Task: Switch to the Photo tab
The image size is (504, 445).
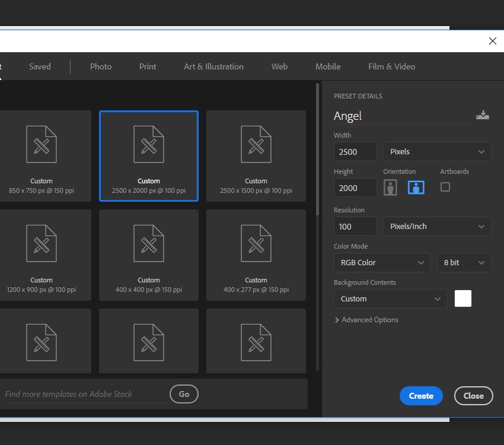Action: (101, 66)
